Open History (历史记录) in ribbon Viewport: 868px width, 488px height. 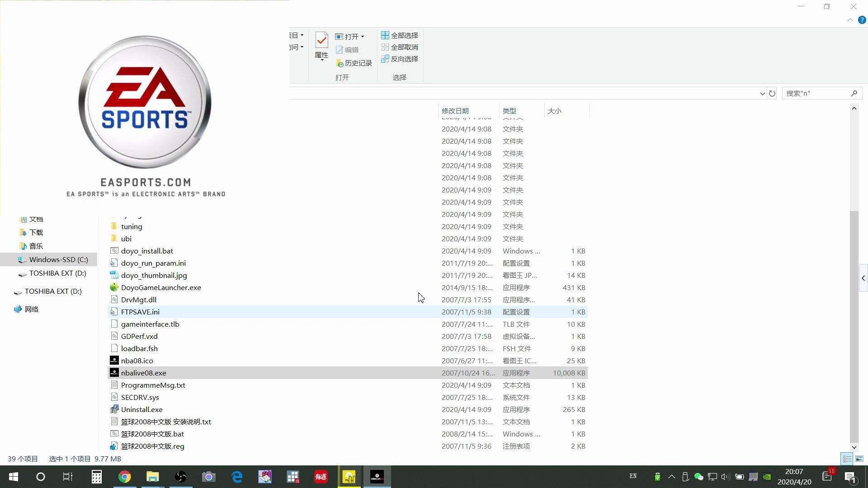(354, 63)
